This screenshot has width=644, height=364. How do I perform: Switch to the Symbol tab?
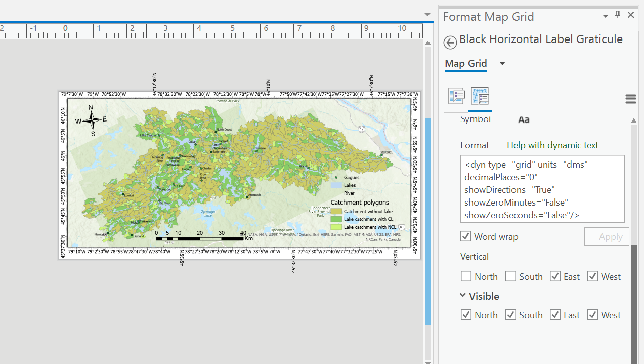[x=475, y=118]
